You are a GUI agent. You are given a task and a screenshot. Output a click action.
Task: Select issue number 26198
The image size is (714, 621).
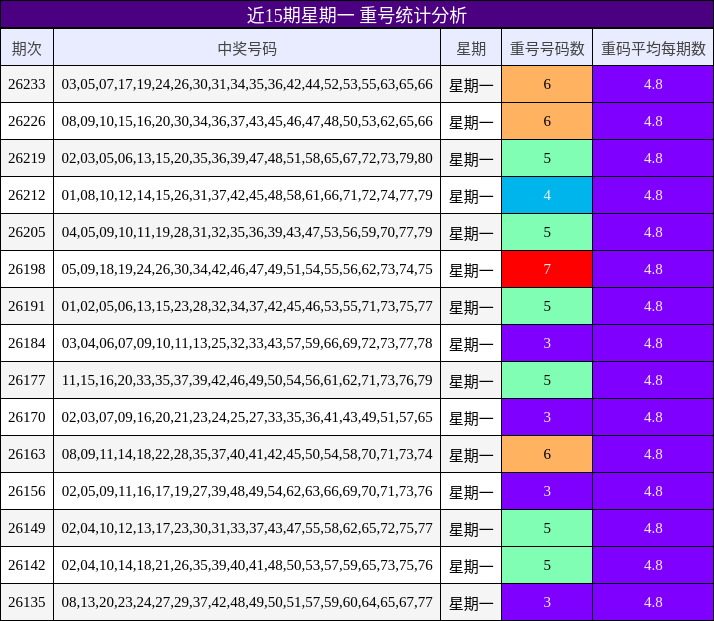coord(27,269)
